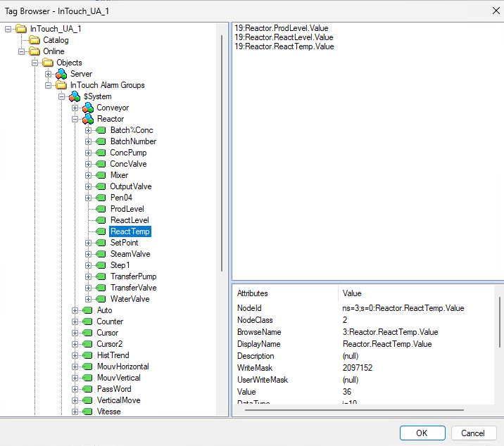504x446 pixels.
Task: Expand the Vitesse tag node
Action: 75,412
